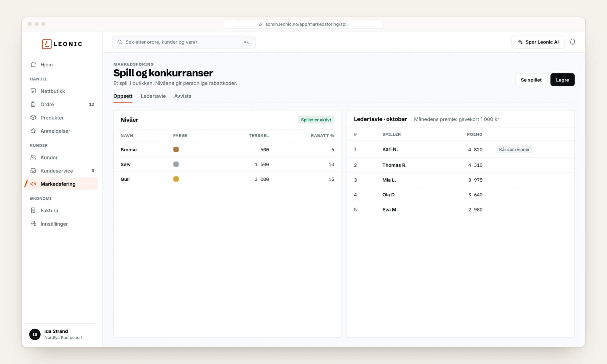
Task: Ask Leonic AI via Spør Leonic AI
Action: click(538, 42)
